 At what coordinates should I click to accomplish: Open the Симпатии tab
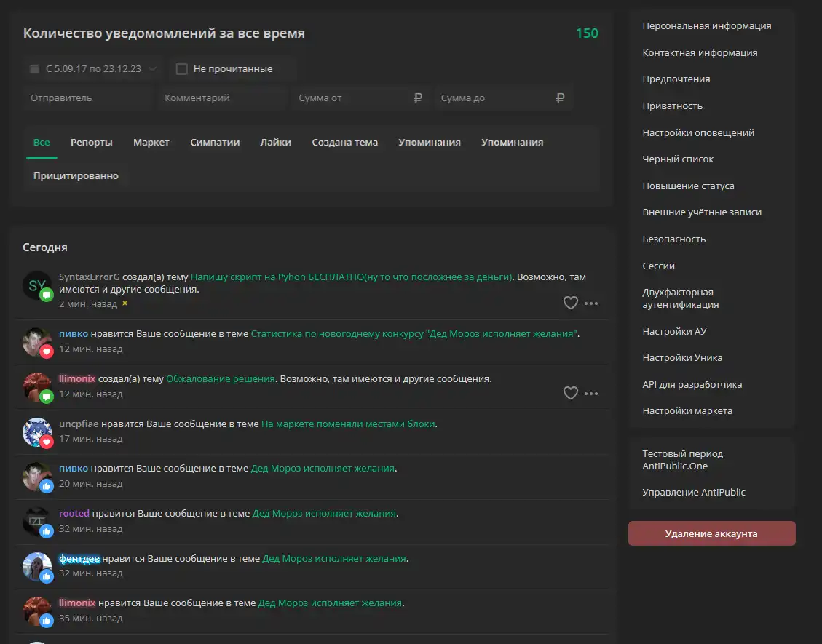click(215, 142)
